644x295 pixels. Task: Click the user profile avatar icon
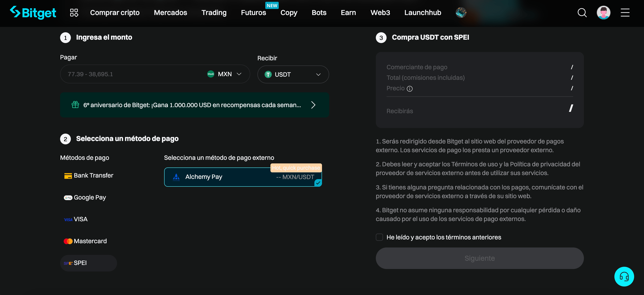[604, 12]
